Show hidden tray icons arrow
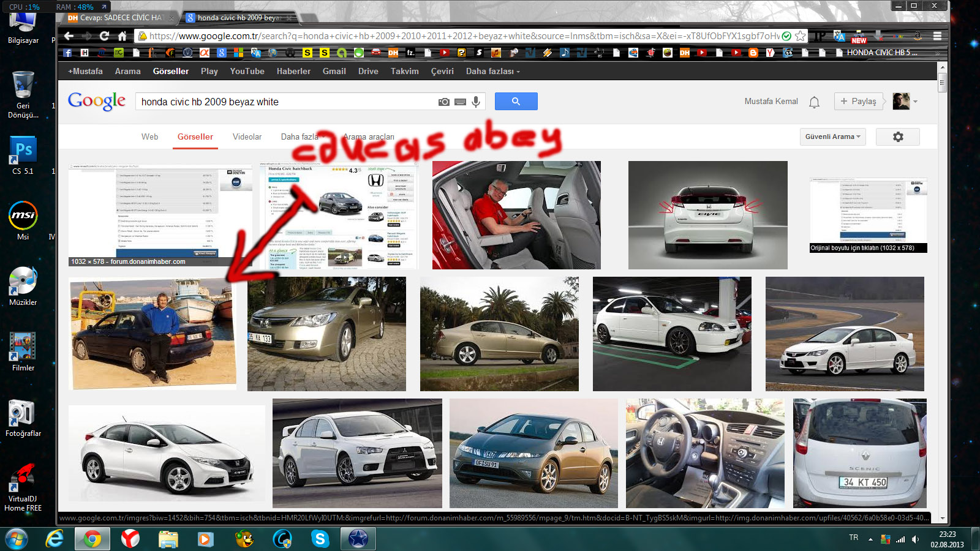Image resolution: width=980 pixels, height=551 pixels. click(x=870, y=539)
